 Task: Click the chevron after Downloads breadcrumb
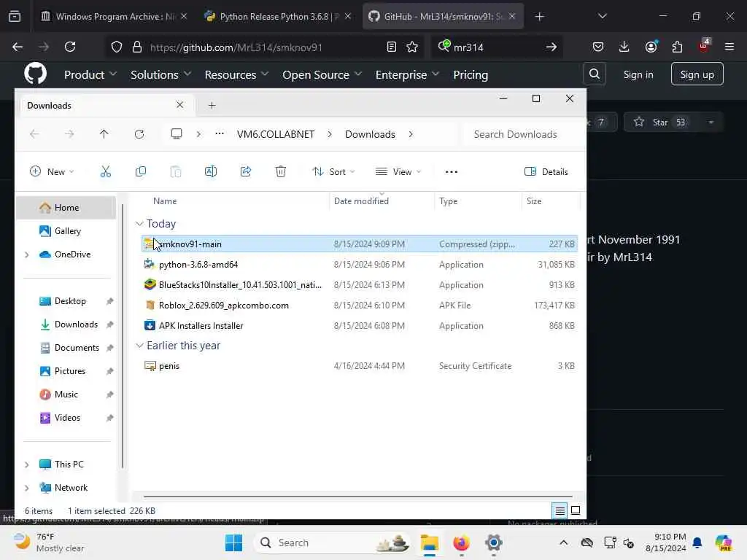[411, 134]
